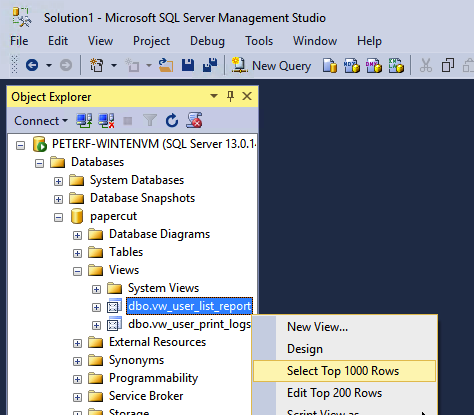Image resolution: width=474 pixels, height=415 pixels.
Task: Click the navigate backward arrow icon
Action: [32, 65]
